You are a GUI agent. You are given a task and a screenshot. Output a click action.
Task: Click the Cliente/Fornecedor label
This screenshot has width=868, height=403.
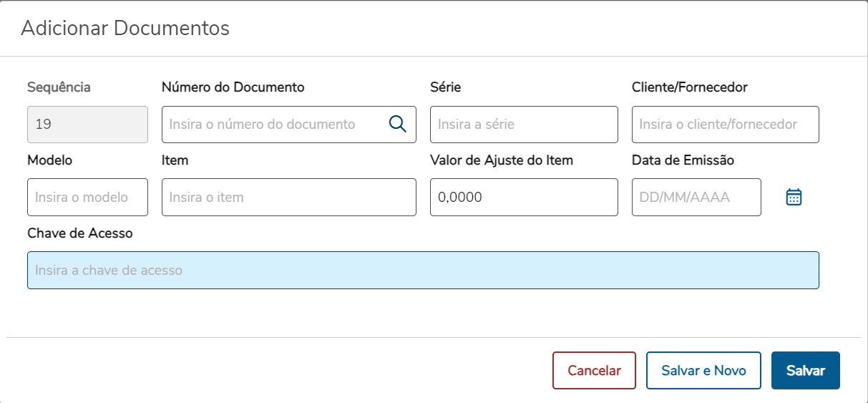pos(689,87)
